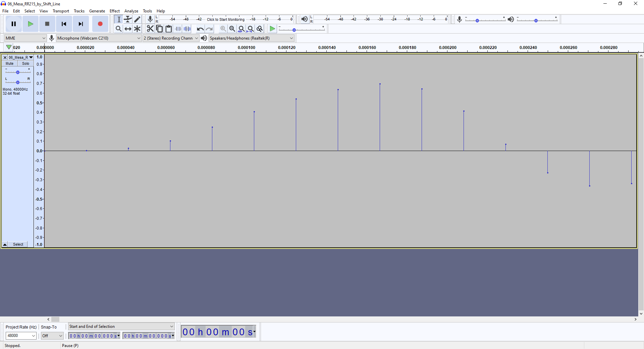Close the 06_Mesa track with X
Image resolution: width=644 pixels, height=349 pixels.
pos(5,57)
